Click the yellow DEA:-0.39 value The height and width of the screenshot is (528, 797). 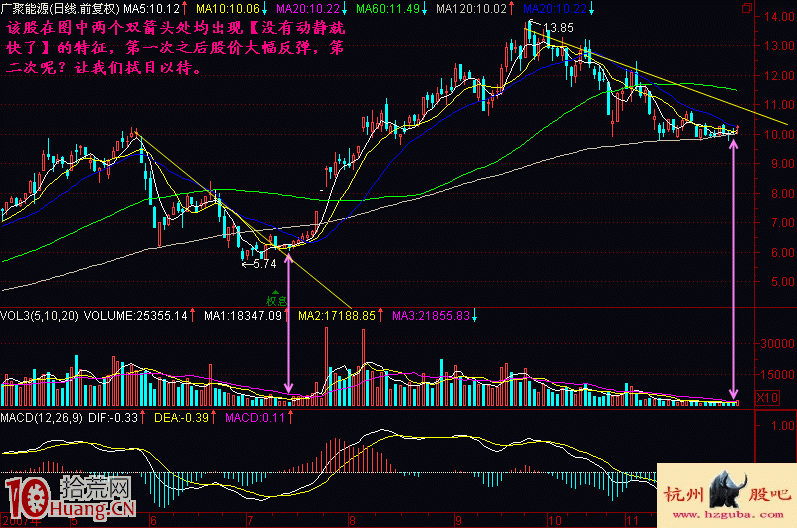[x=181, y=418]
